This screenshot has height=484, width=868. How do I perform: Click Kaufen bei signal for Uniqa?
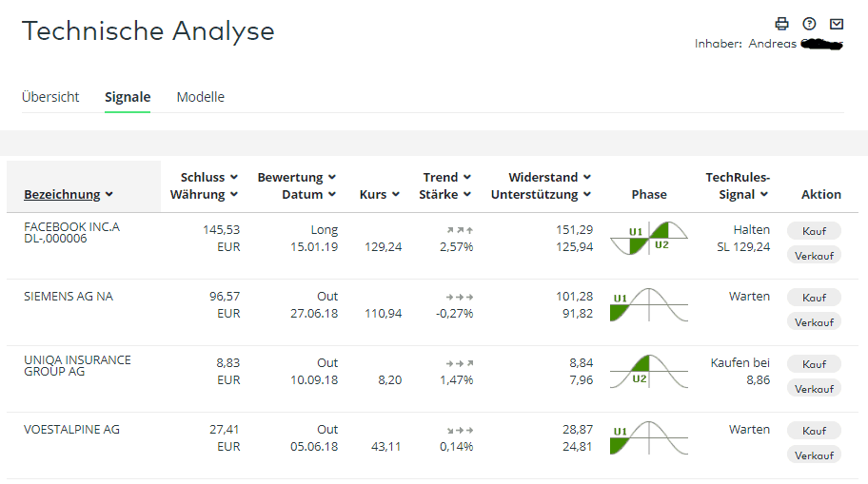(x=740, y=363)
